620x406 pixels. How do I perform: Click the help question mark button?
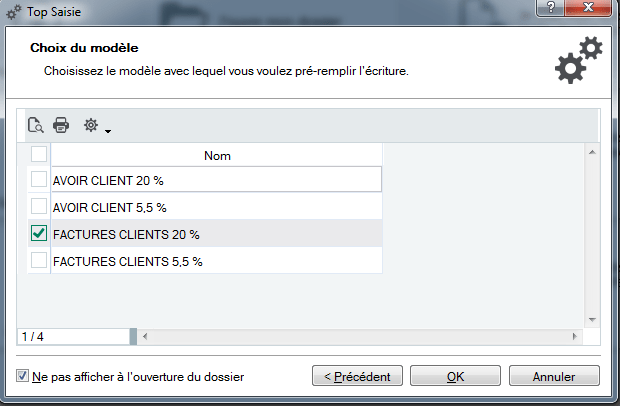coord(551,7)
